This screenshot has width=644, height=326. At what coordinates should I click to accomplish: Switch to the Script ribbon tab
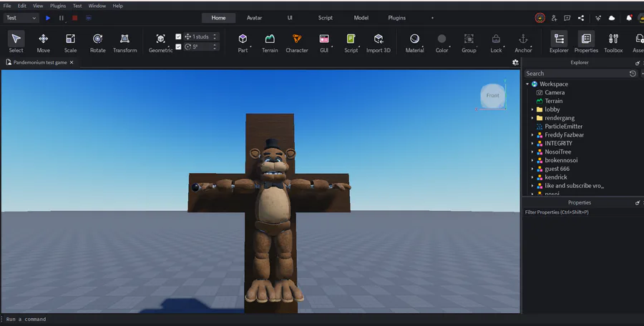(326, 18)
